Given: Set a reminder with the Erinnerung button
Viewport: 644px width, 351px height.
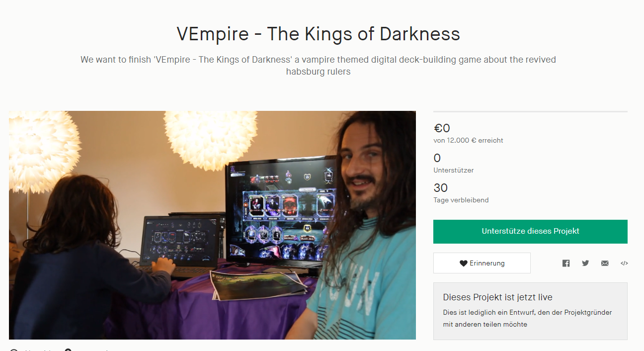Looking at the screenshot, I should coord(482,263).
